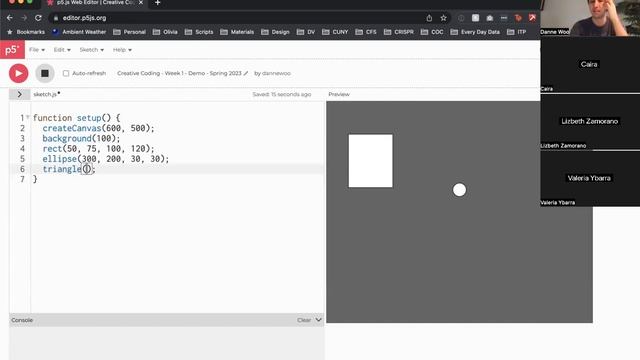
Task: Open the File menu
Action: pos(37,50)
